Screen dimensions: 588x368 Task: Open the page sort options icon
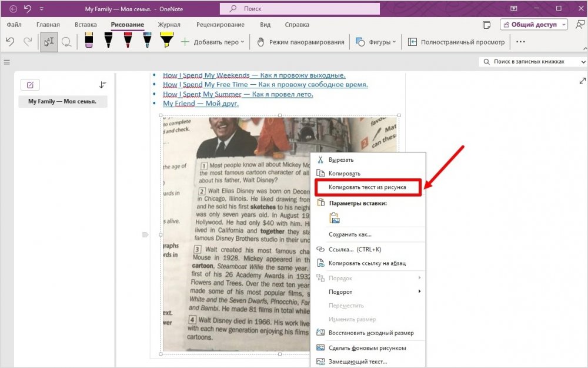(x=103, y=85)
